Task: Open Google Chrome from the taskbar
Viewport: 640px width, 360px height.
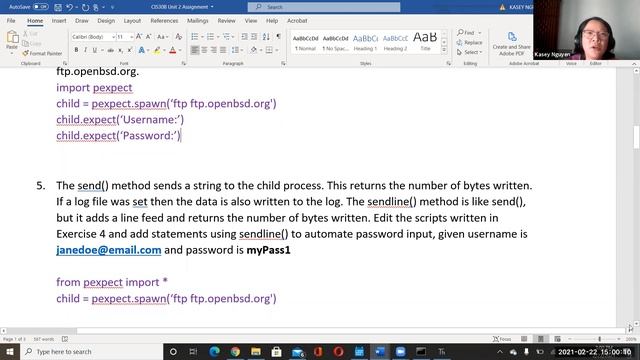Action: (x=235, y=351)
